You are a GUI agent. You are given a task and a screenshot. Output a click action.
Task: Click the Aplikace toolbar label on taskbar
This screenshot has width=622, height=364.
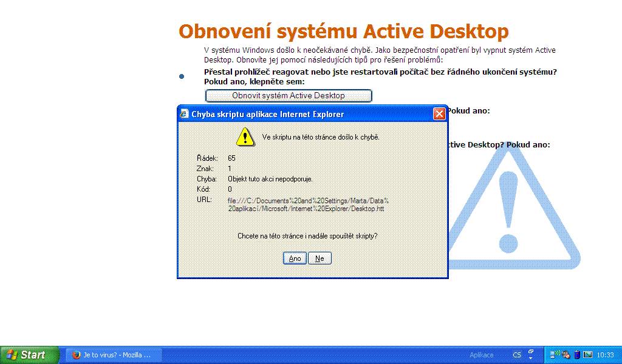click(x=482, y=355)
